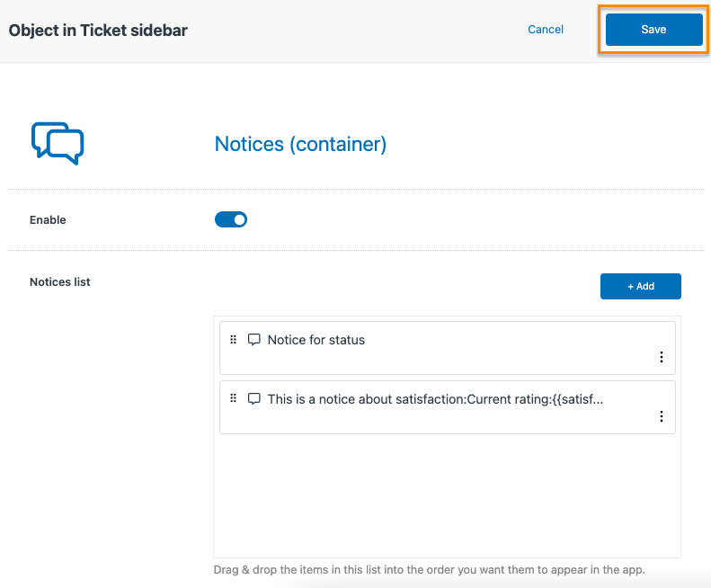Click the drag and drop hint text
Image resolution: width=711 pixels, height=588 pixels.
pyautogui.click(x=429, y=570)
